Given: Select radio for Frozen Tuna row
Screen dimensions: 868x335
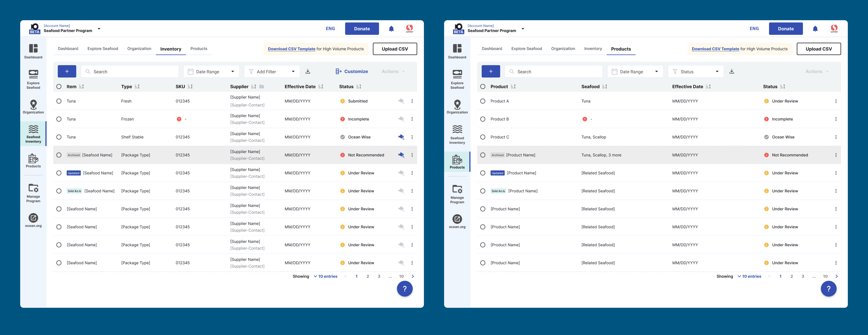Looking at the screenshot, I should (x=59, y=119).
